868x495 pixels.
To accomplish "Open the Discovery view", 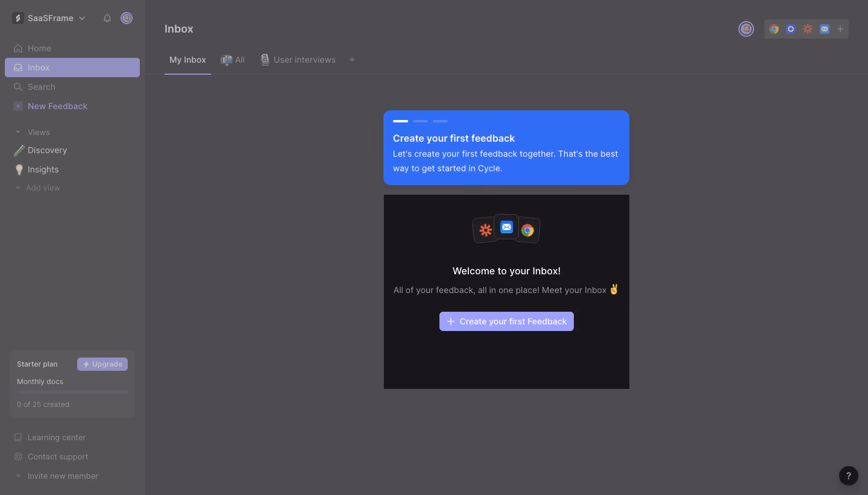I will [x=72, y=150].
